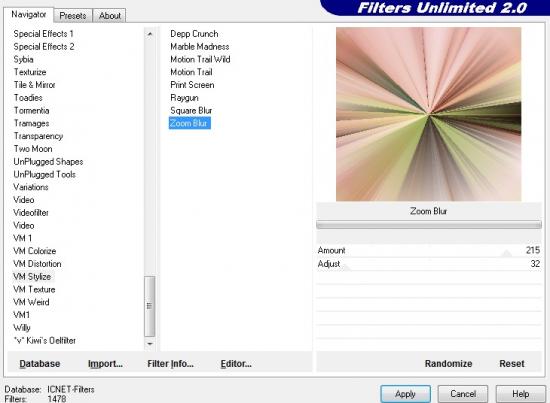Open the Import... option
550x403 pixels.
(x=105, y=364)
